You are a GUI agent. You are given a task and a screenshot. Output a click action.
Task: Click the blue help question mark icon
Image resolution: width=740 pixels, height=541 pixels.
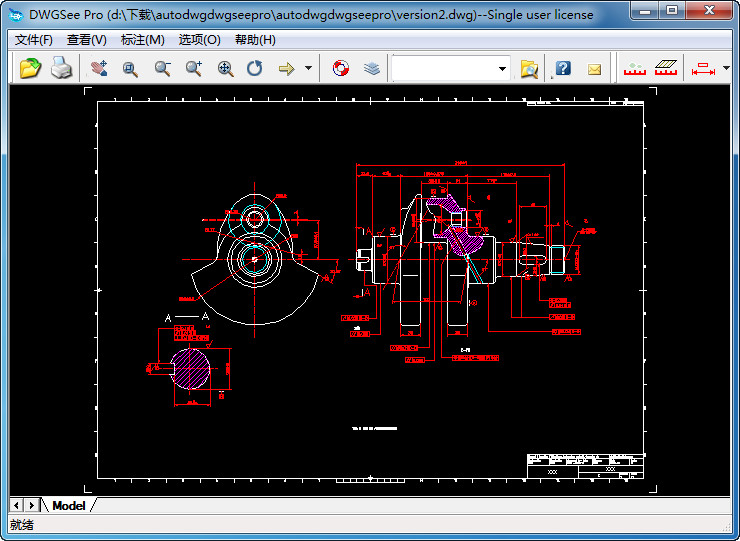click(x=563, y=69)
